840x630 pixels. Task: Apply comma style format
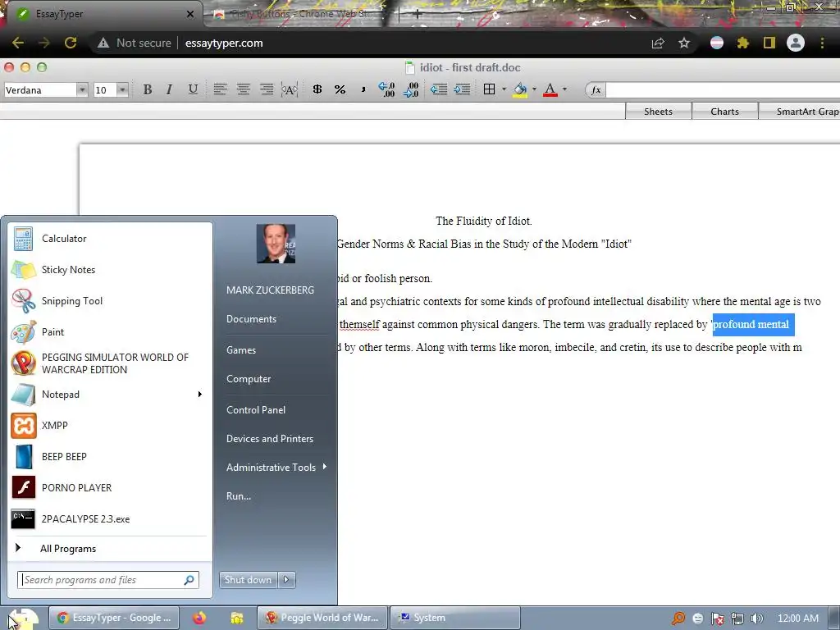[363, 89]
